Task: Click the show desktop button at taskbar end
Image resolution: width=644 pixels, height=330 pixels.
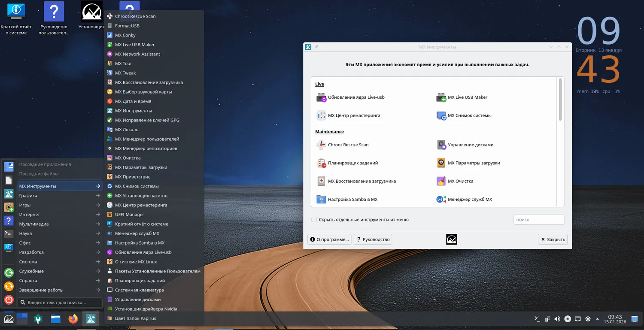Action: 635,319
